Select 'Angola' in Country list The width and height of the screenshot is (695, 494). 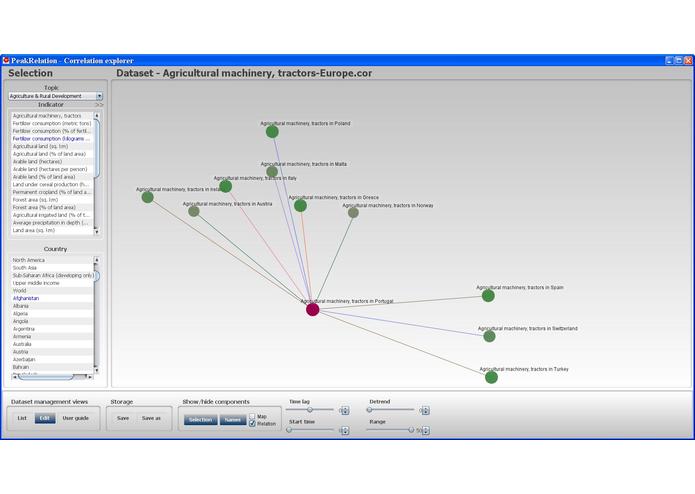[x=52, y=321]
